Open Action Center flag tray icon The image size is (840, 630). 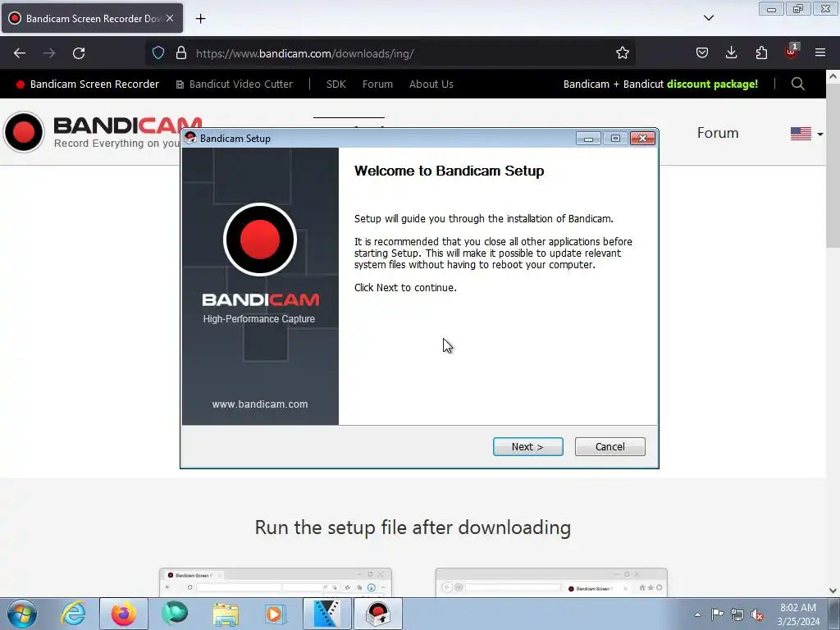click(717, 614)
